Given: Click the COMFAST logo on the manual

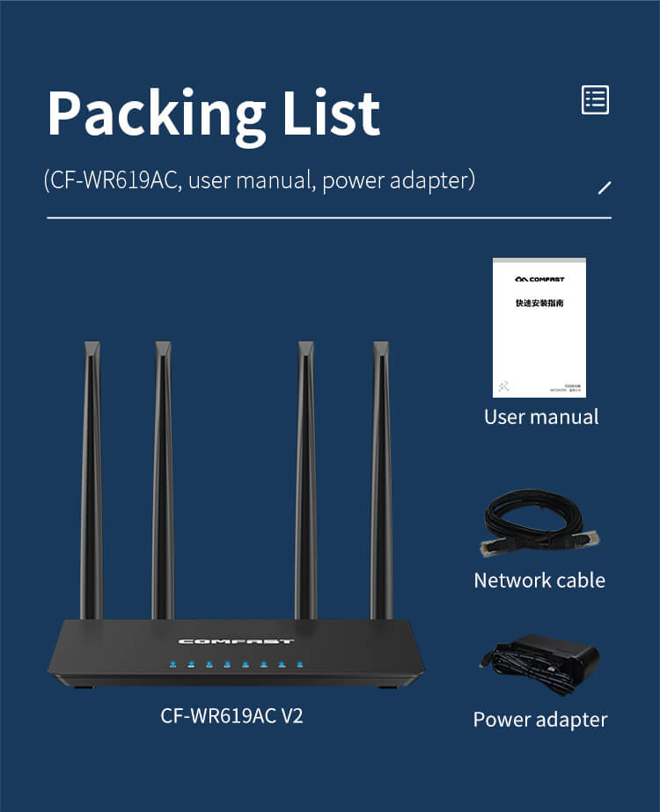Looking at the screenshot, I should 539,279.
